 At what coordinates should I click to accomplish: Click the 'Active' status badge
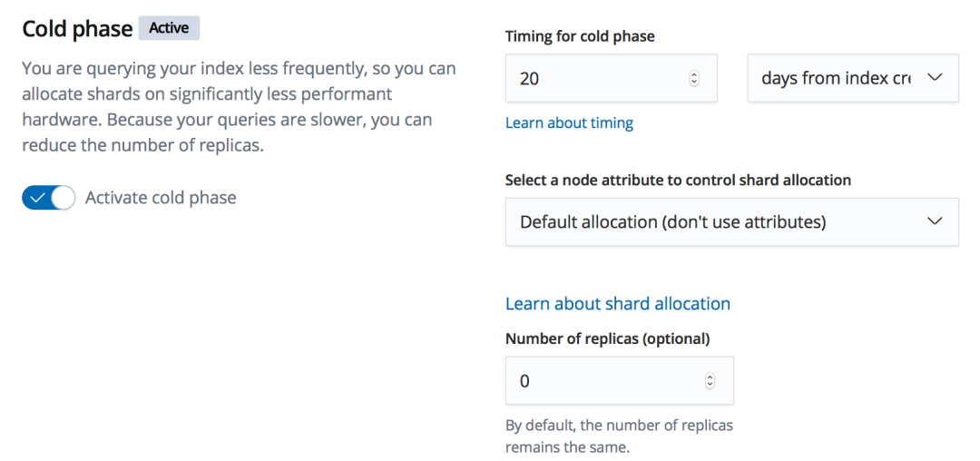pos(169,28)
